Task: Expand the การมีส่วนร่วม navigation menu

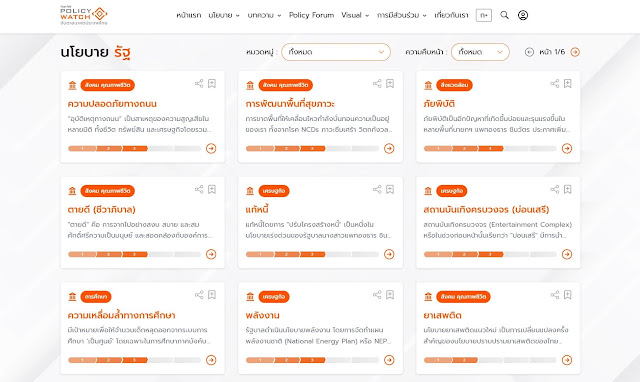Action: click(402, 15)
